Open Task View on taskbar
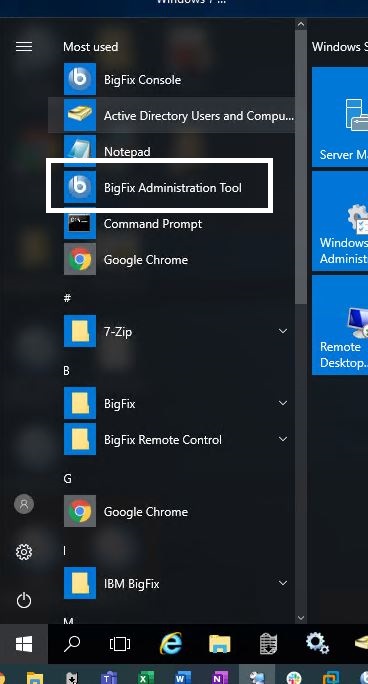The width and height of the screenshot is (368, 684). (120, 644)
